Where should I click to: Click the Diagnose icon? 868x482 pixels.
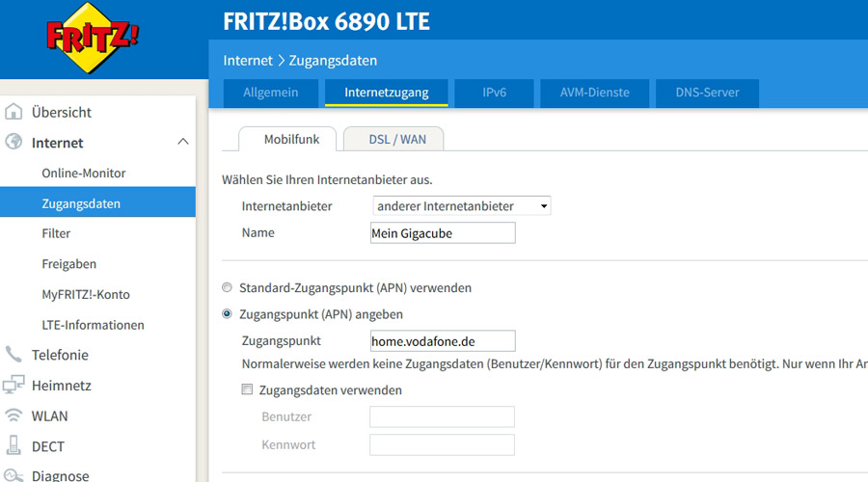(14, 475)
